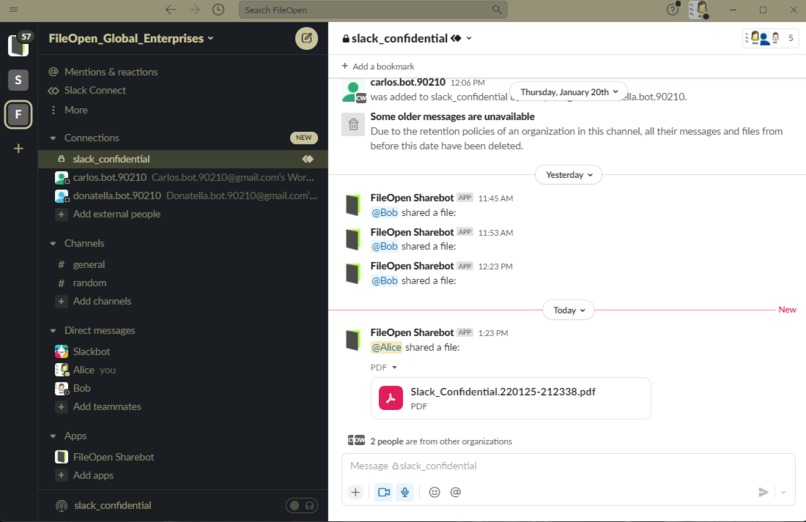Add a new workspace plus icon
The width and height of the screenshot is (806, 522).
tap(19, 148)
